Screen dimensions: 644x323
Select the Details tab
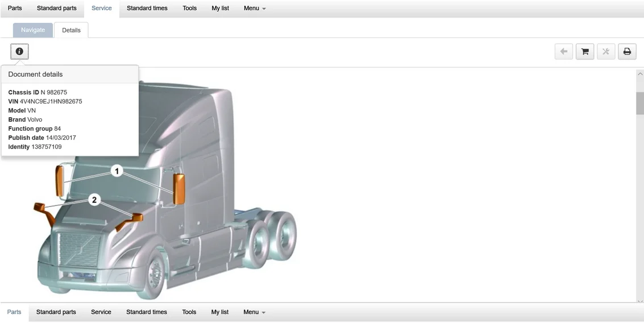[x=71, y=30]
